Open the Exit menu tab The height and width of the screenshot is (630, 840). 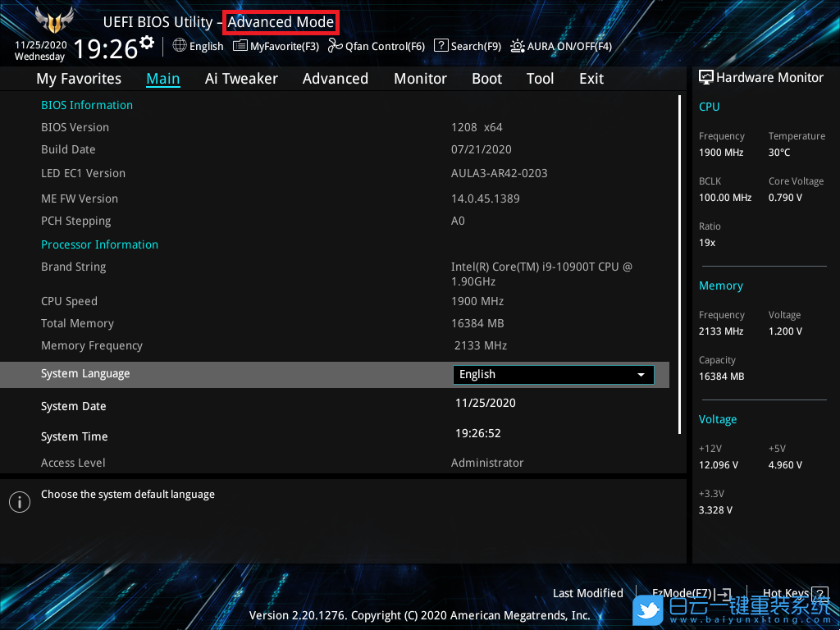click(x=591, y=79)
